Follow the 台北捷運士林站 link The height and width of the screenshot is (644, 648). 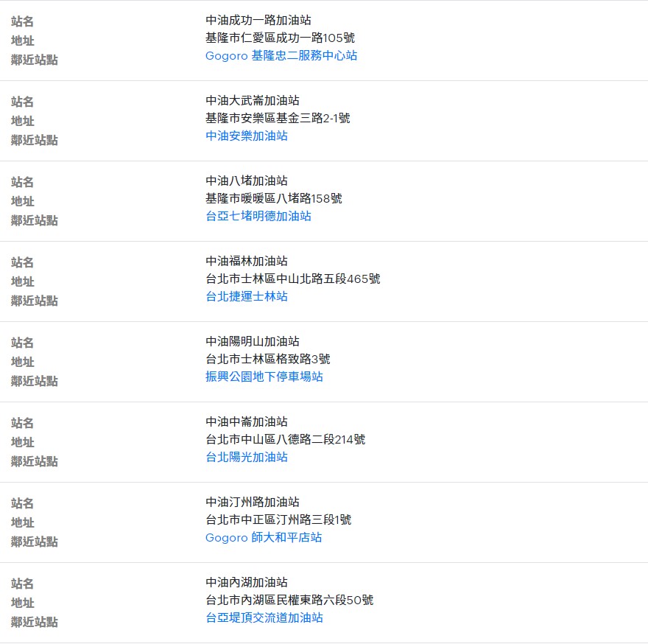click(x=247, y=297)
